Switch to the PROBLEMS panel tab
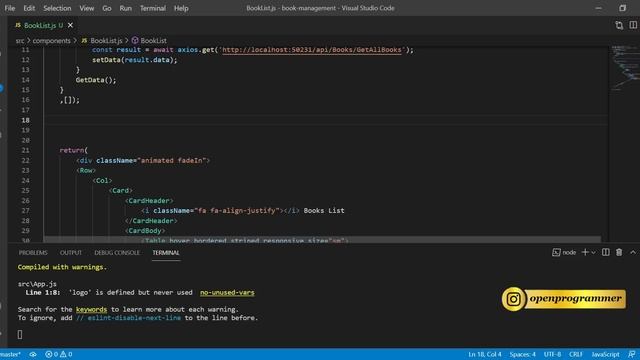 point(33,253)
